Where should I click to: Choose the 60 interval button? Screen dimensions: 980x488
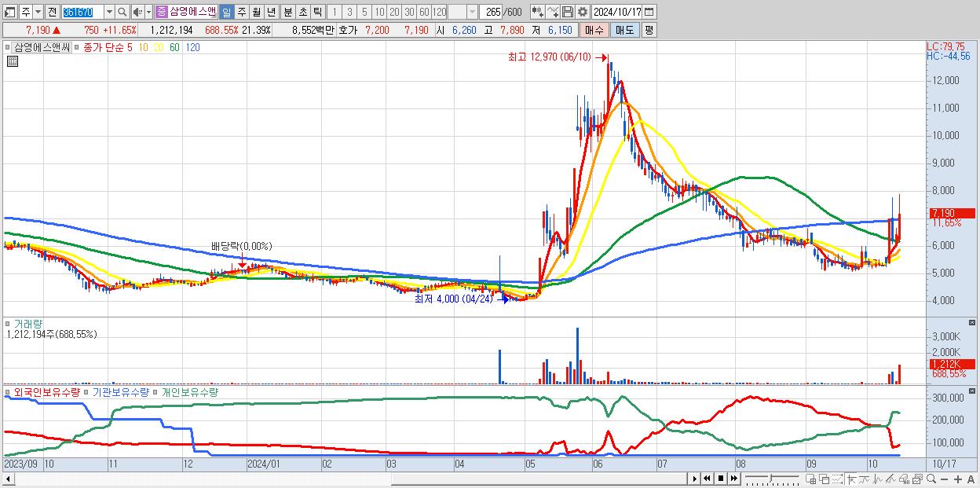[424, 12]
